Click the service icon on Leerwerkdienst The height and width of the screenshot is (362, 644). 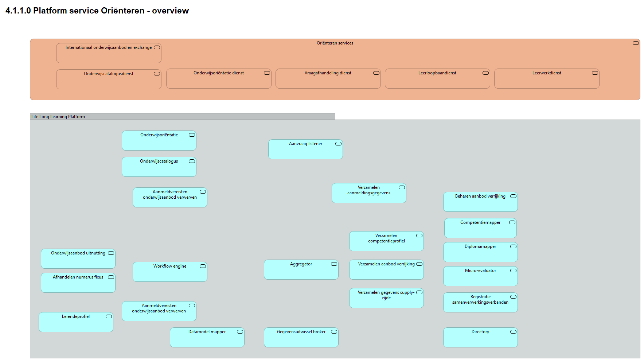(x=594, y=73)
